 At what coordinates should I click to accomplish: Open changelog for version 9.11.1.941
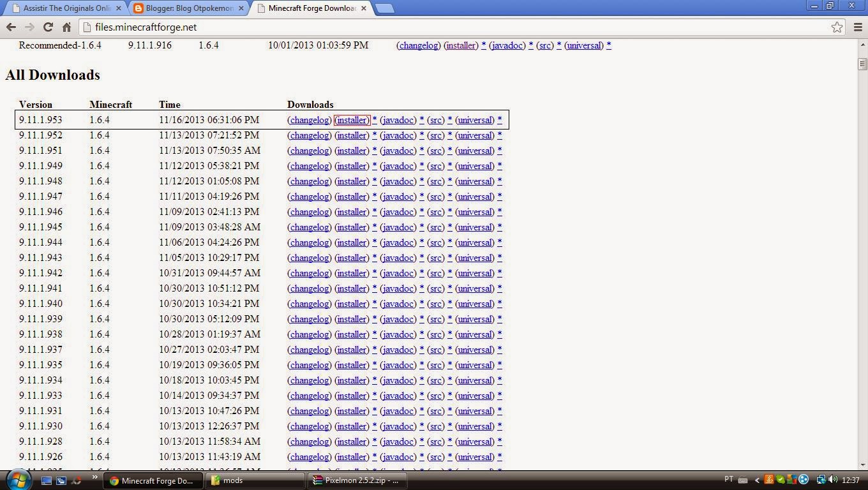click(310, 288)
